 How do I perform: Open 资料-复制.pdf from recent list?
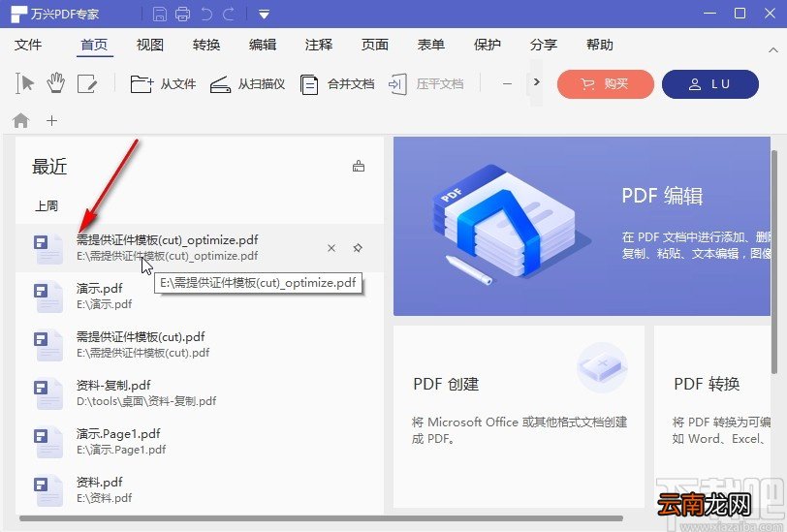200,393
